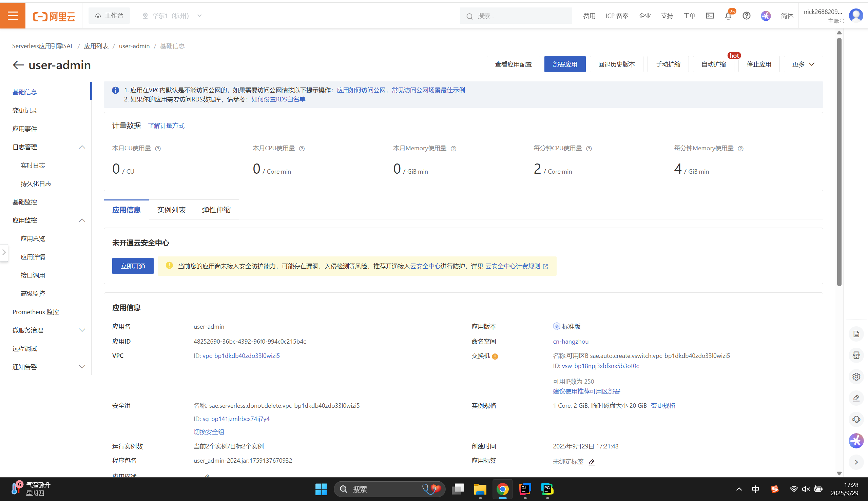
Task: Open the 更多 dropdown button
Action: click(803, 64)
